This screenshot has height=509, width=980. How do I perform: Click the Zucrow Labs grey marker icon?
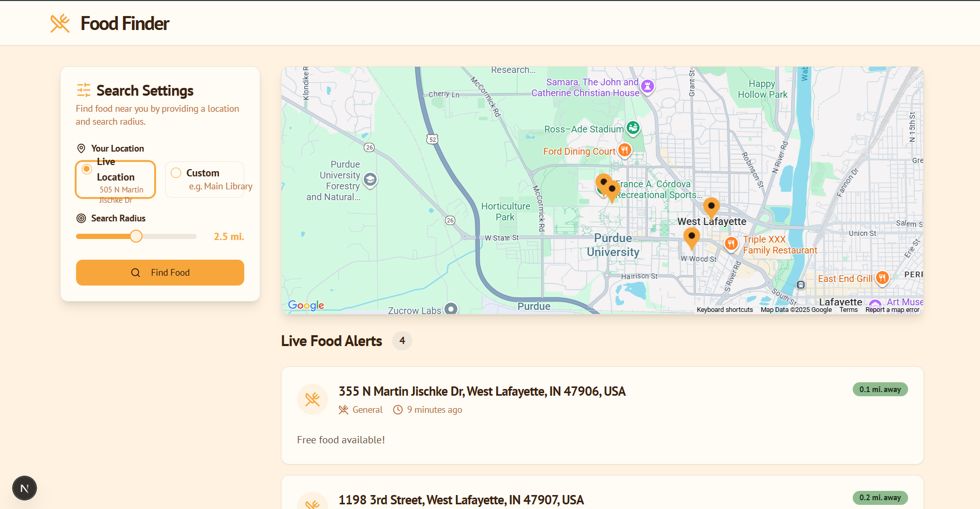451,309
